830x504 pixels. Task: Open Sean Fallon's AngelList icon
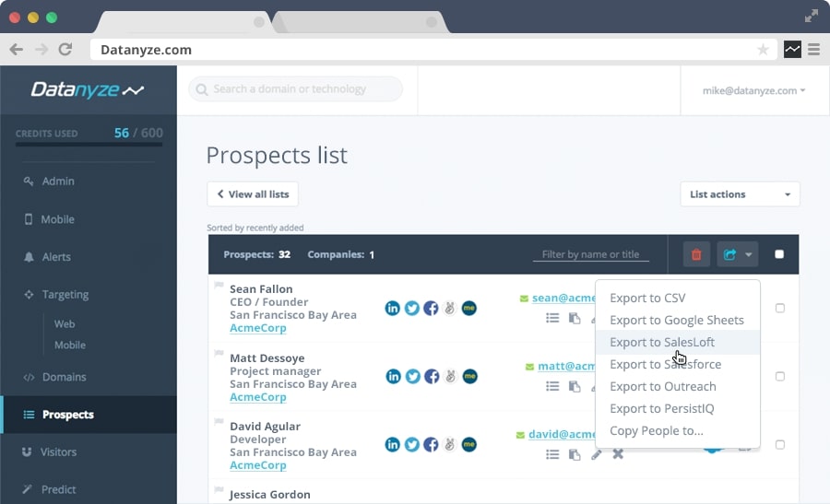[449, 309]
